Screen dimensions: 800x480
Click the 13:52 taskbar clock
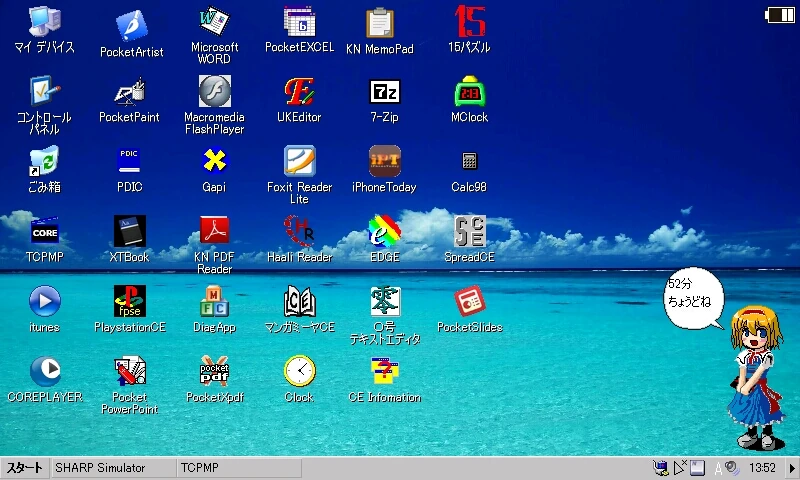(x=762, y=468)
